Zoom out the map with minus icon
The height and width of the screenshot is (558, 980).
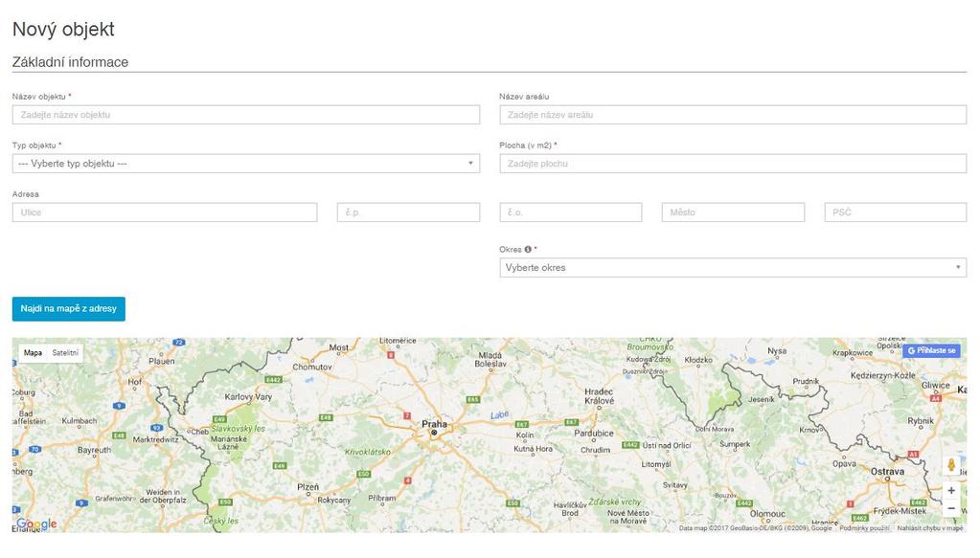click(x=950, y=508)
